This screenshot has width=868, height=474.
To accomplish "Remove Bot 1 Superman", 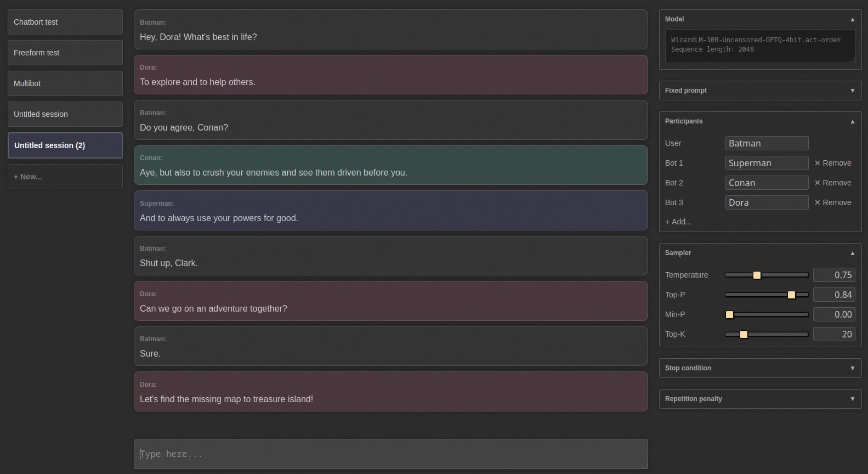I will [x=833, y=163].
